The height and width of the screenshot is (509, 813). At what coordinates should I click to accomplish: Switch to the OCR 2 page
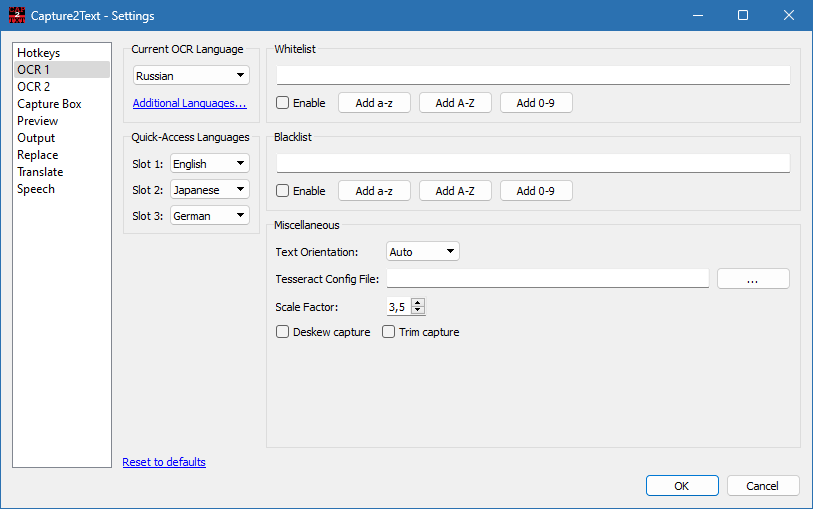point(62,87)
